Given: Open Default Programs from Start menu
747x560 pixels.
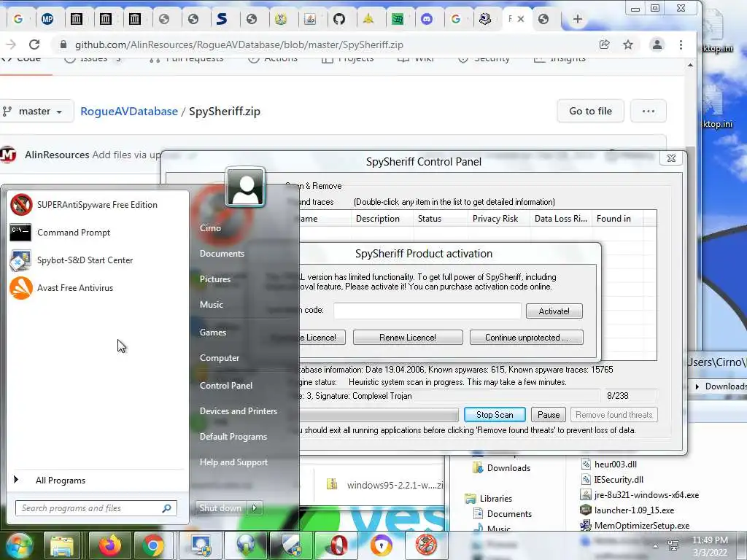Looking at the screenshot, I should [233, 437].
